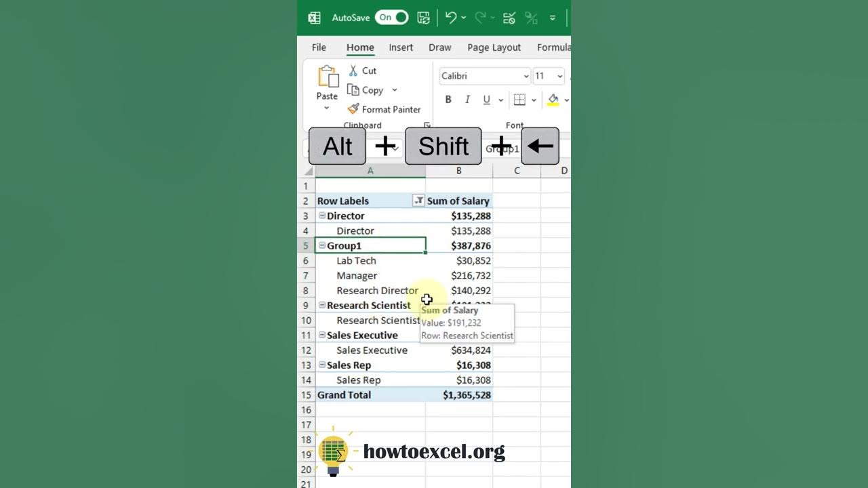
Task: Collapse the Sales Executive pivot group
Action: tap(322, 335)
